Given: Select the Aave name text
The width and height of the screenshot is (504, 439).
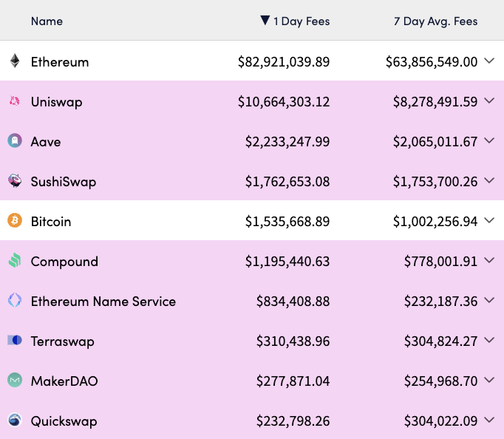Looking at the screenshot, I should (46, 142).
